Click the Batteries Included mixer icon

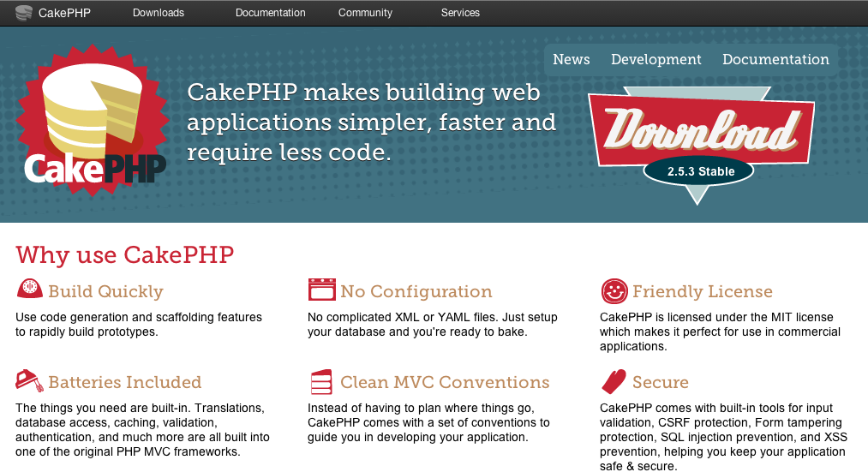pos(29,380)
